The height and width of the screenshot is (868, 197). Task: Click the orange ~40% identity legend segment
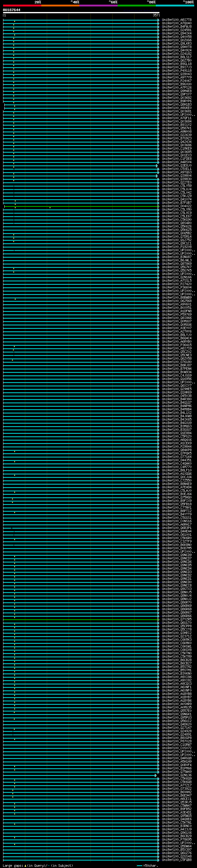(60, 6)
